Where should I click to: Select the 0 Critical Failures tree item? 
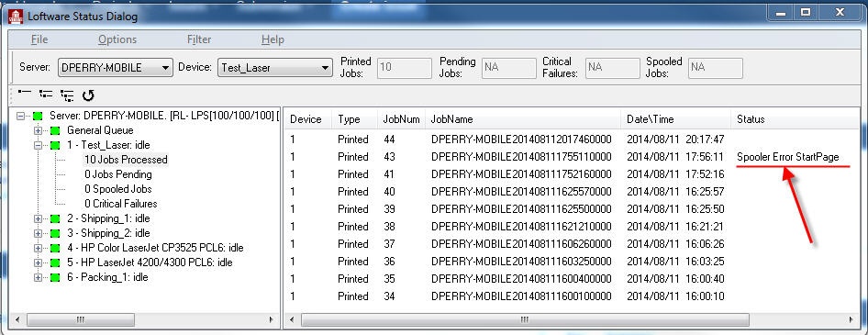121,204
